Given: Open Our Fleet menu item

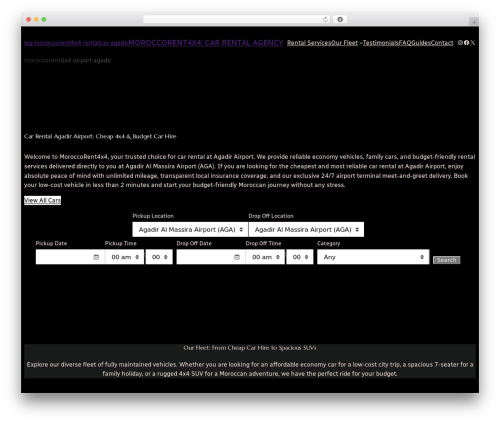Looking at the screenshot, I should tap(344, 43).
